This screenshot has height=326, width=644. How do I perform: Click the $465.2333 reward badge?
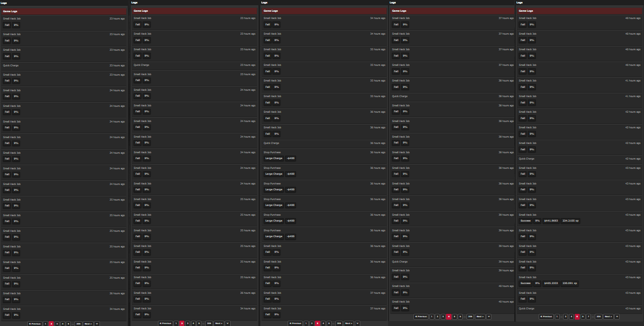click(551, 283)
